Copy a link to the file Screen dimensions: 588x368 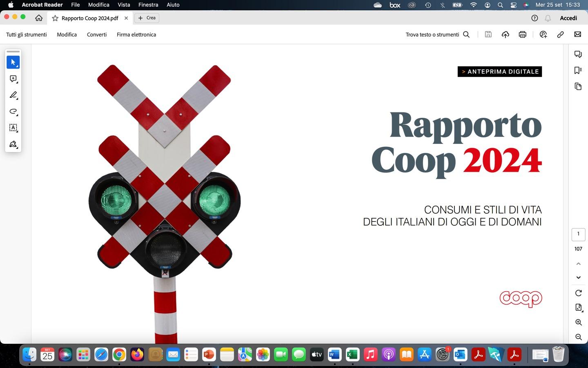tap(560, 34)
